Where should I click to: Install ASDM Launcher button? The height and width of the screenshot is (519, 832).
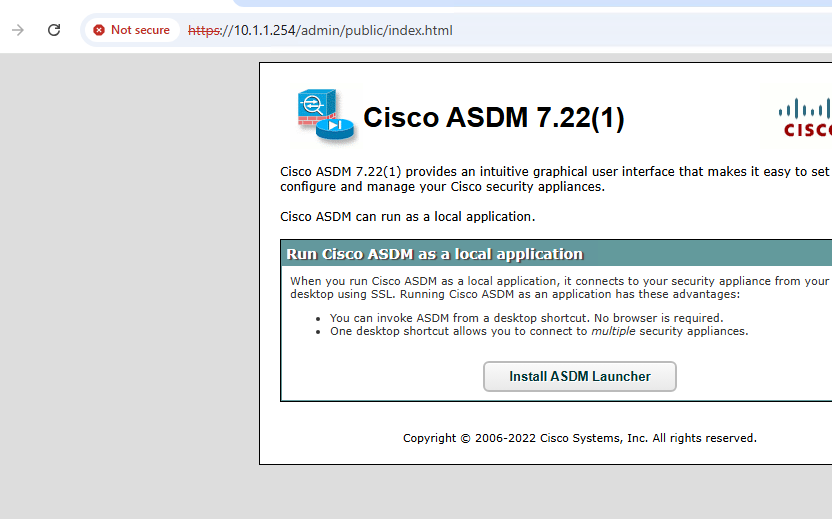tap(579, 377)
